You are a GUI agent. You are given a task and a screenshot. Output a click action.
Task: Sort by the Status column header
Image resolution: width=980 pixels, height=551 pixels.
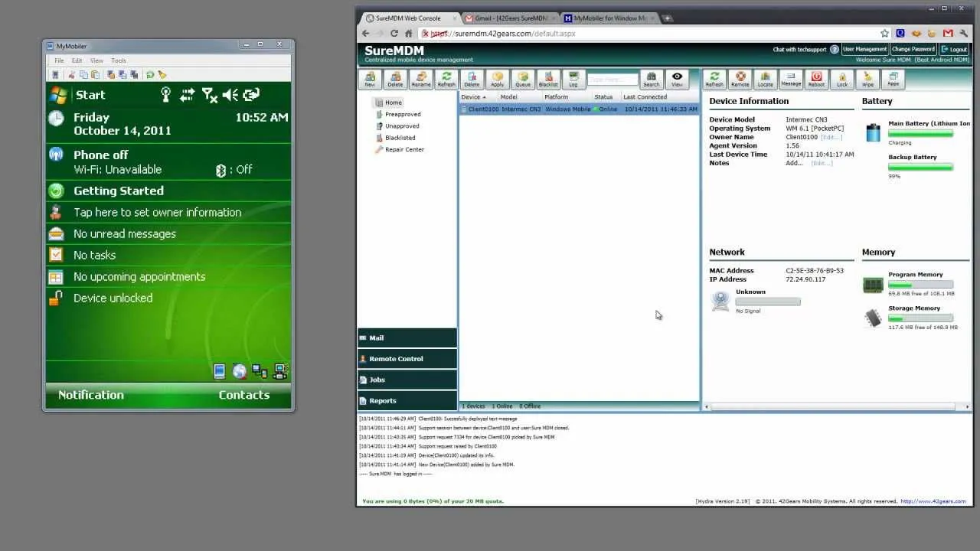(x=605, y=97)
